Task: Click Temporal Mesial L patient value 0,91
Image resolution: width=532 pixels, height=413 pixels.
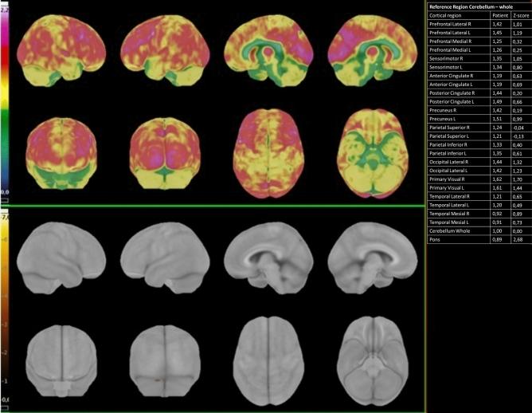Action: click(498, 222)
